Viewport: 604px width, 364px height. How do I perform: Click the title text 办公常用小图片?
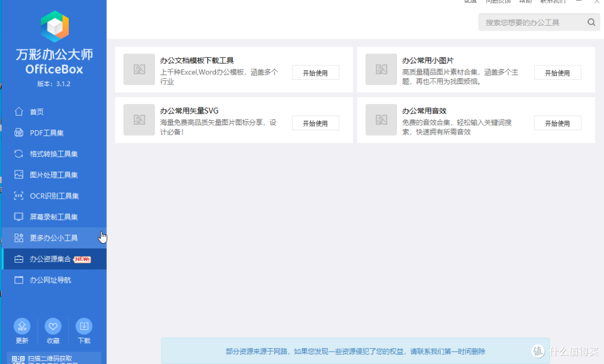click(x=428, y=60)
